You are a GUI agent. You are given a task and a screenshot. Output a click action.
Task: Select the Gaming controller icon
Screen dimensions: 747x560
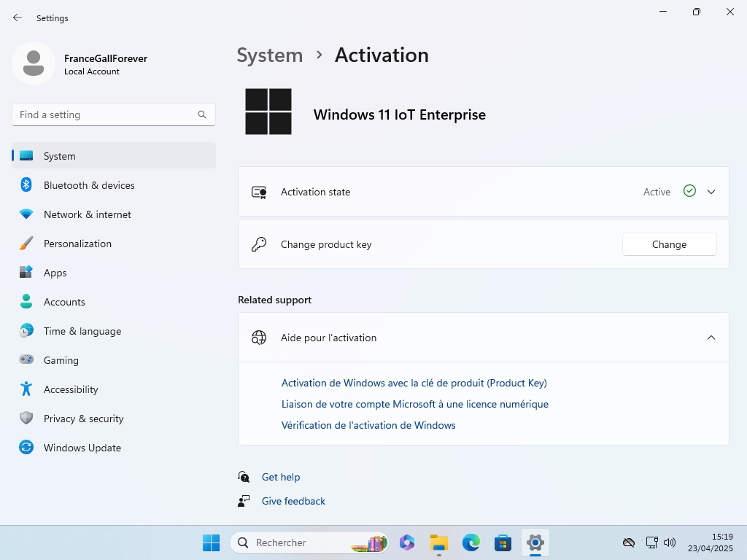coord(26,360)
